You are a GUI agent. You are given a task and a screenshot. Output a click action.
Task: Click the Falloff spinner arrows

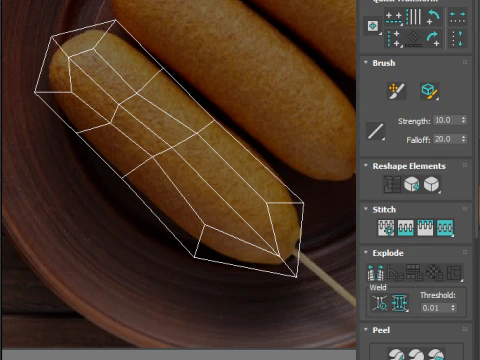(463, 139)
